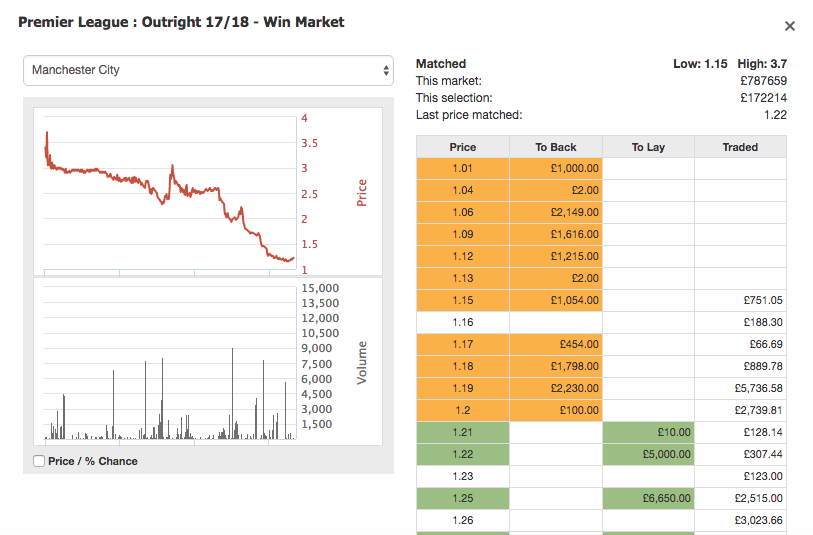Viewport: 813px width, 535px height.
Task: Select the £5,000.00 lay offer at 1.22
Action: click(x=648, y=455)
